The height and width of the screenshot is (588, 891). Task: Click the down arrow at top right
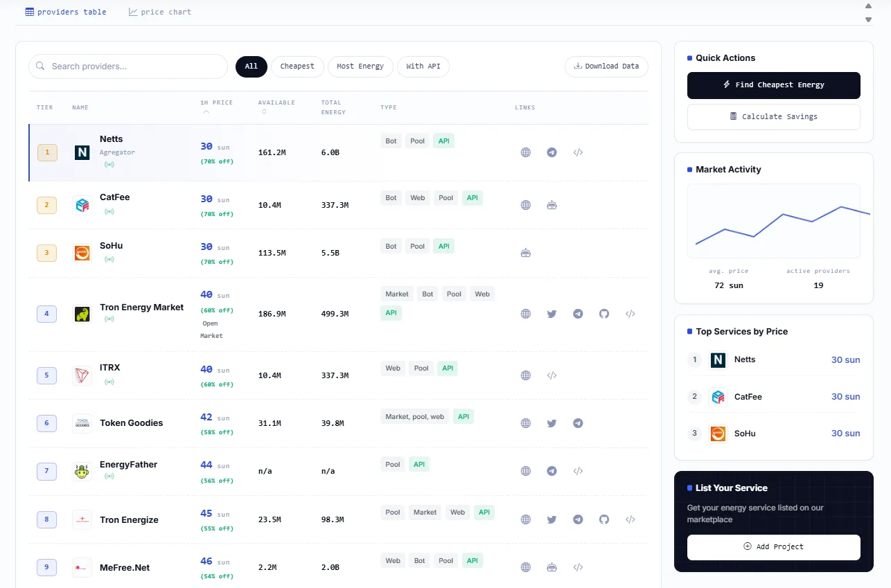click(x=868, y=19)
